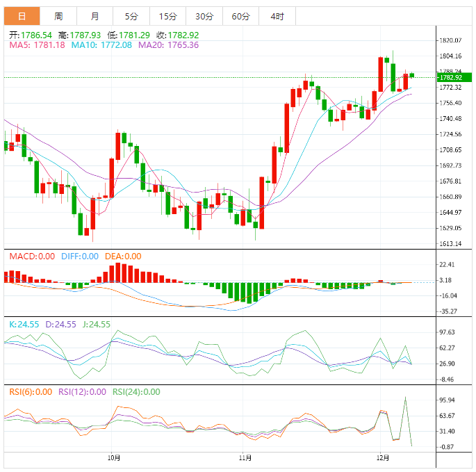Select the 日 daily chart tab
The height and width of the screenshot is (472, 476).
(22, 16)
